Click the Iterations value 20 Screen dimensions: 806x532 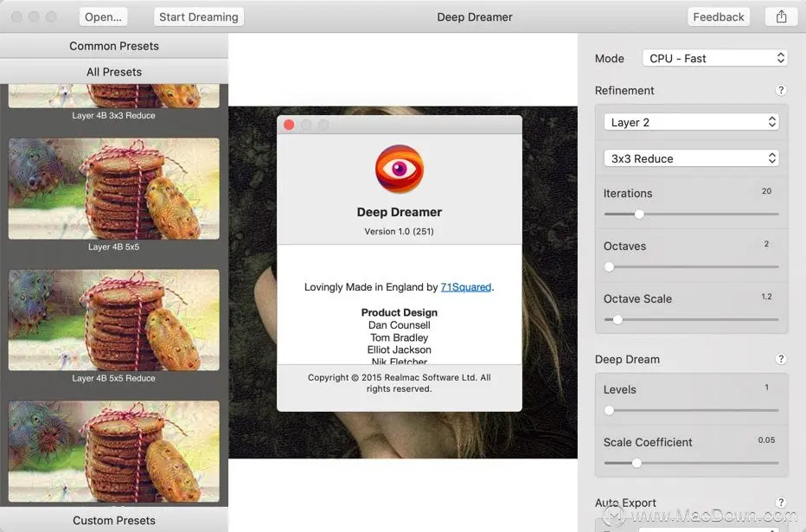click(x=766, y=191)
